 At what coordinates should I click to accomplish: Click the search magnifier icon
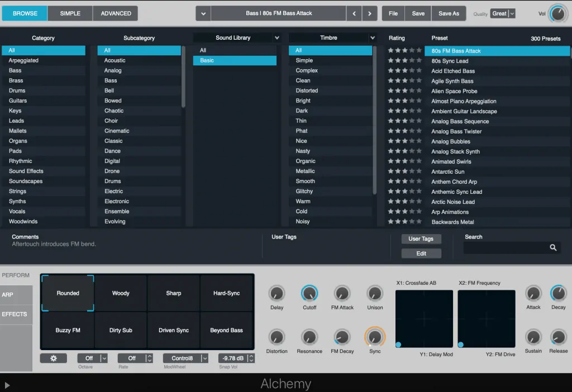click(553, 247)
